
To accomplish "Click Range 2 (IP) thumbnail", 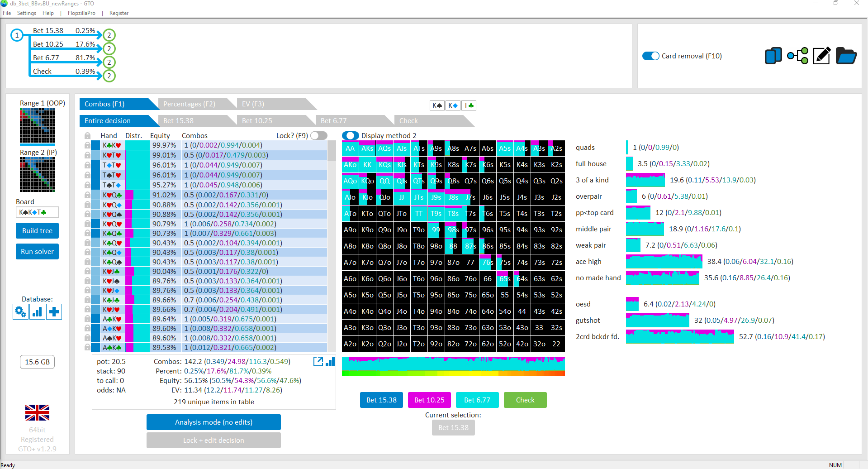I will point(37,175).
